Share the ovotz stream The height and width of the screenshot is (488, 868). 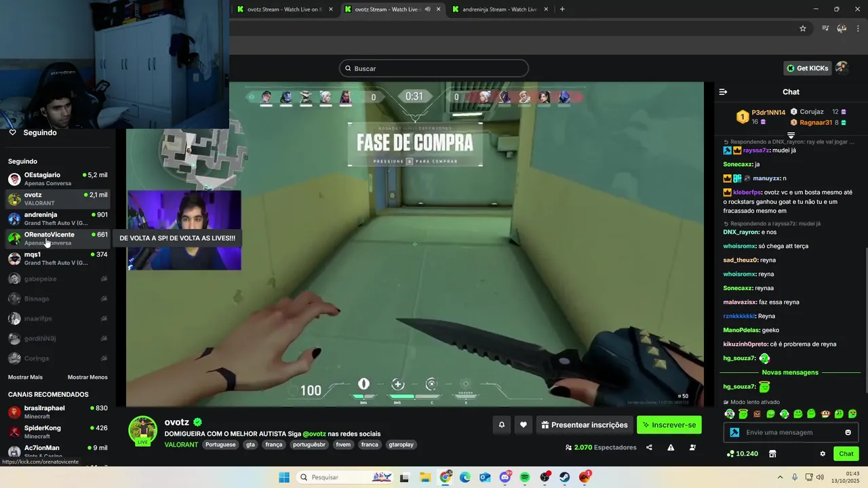click(x=649, y=447)
